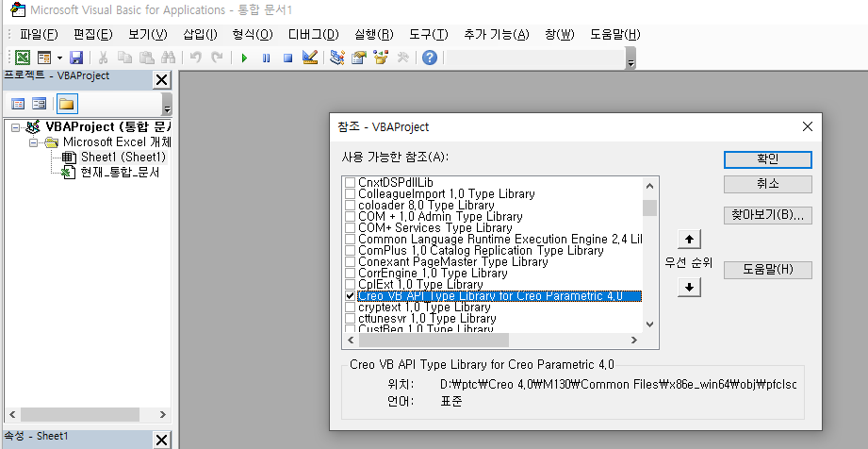Click the Reset stop icon
The height and width of the screenshot is (449, 868).
pyautogui.click(x=287, y=58)
